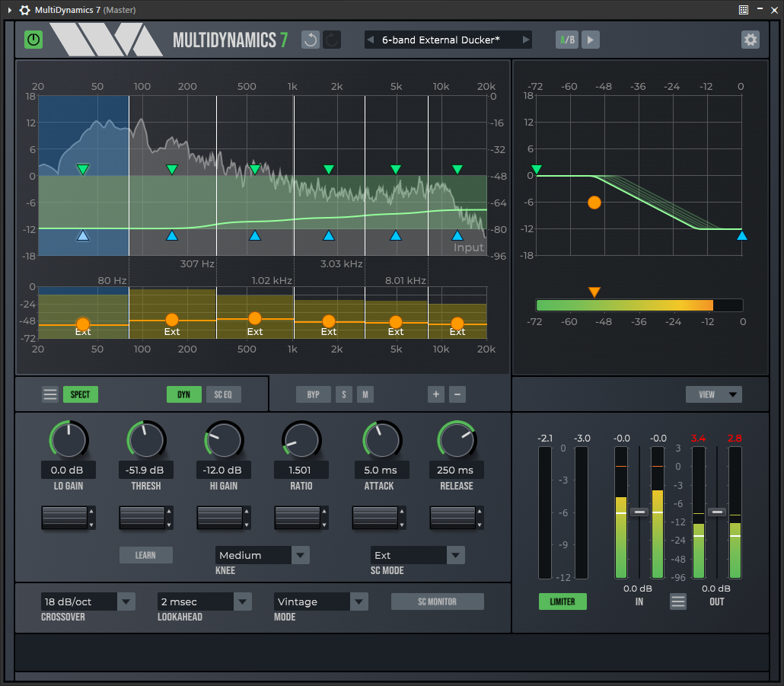Switch to the SC EQ tab
Image resolution: width=784 pixels, height=686 pixels.
[223, 394]
